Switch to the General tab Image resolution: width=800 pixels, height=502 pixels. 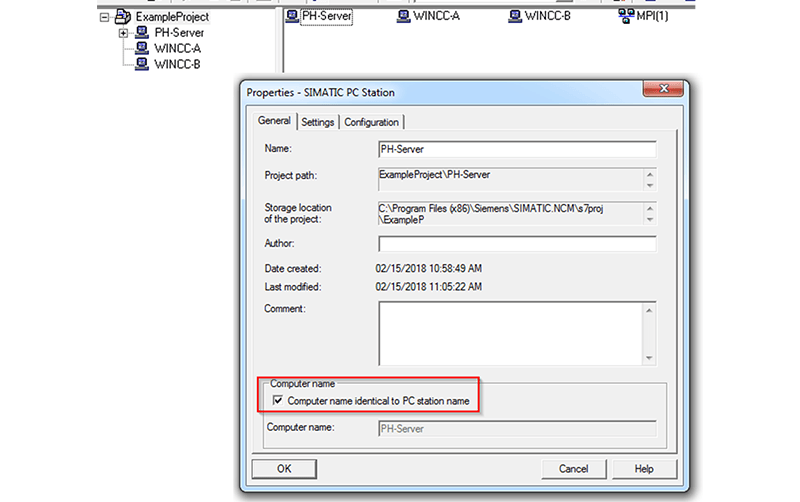(x=274, y=121)
